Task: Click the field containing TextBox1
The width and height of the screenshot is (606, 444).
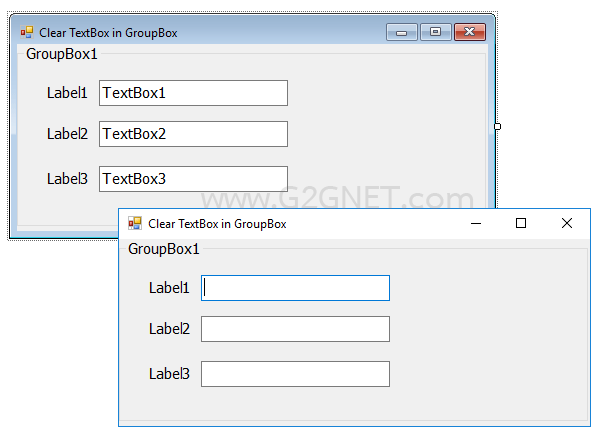Action: coord(193,93)
